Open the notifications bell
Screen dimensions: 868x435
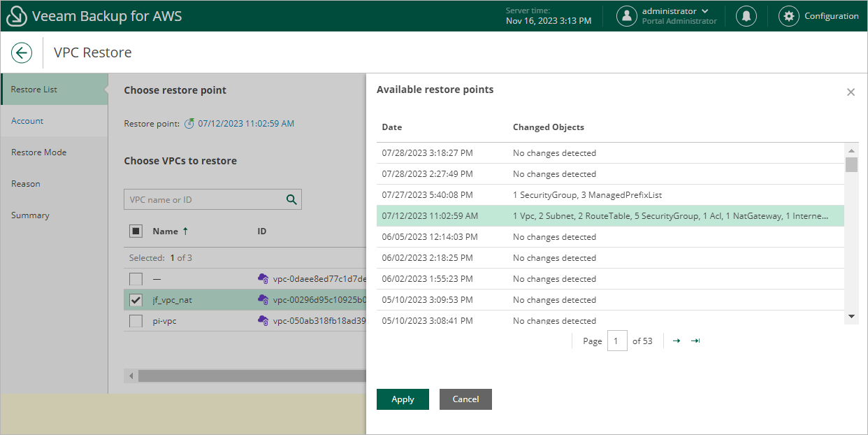click(x=746, y=16)
